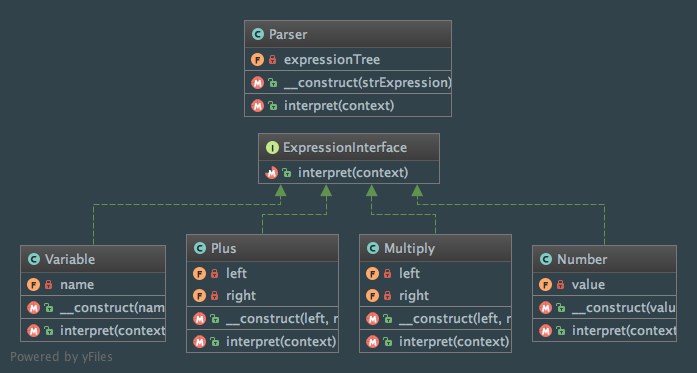
Task: Select the Number class header
Action: click(605, 259)
